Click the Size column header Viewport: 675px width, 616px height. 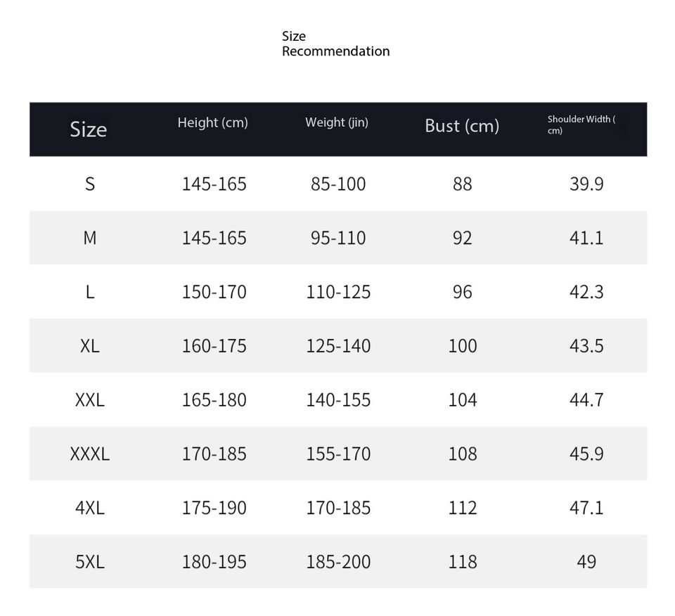point(89,129)
